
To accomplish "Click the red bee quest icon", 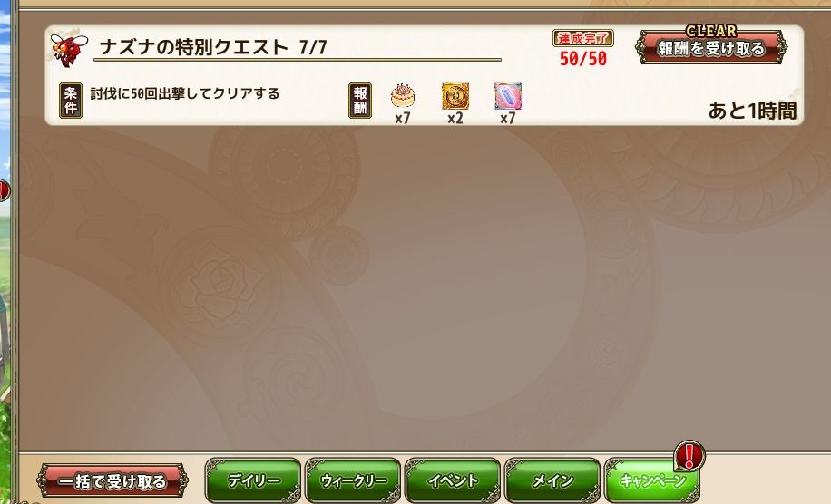I will [x=68, y=50].
